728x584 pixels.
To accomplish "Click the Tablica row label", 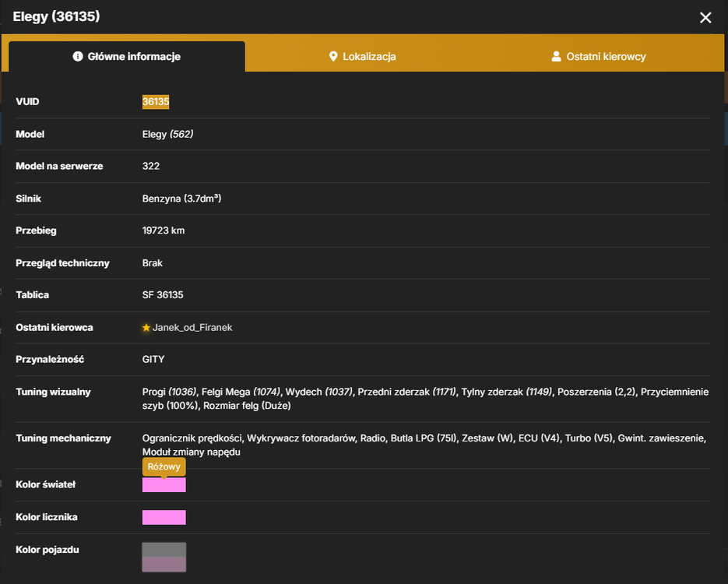I will (33, 295).
